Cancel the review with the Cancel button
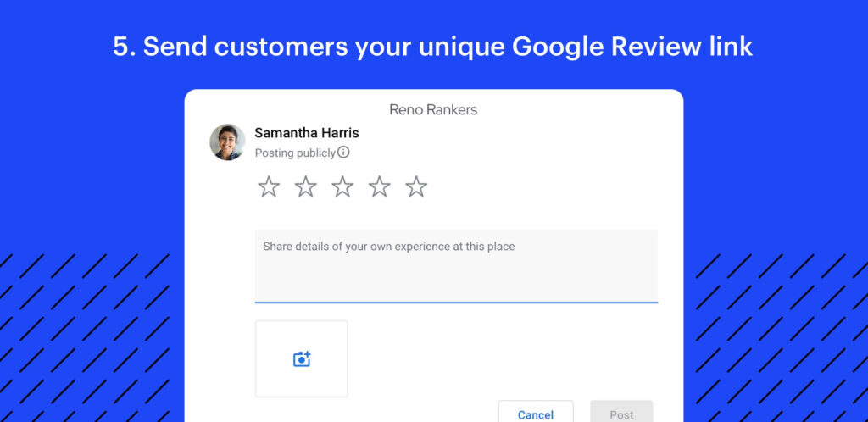This screenshot has height=422, width=868. tap(536, 412)
